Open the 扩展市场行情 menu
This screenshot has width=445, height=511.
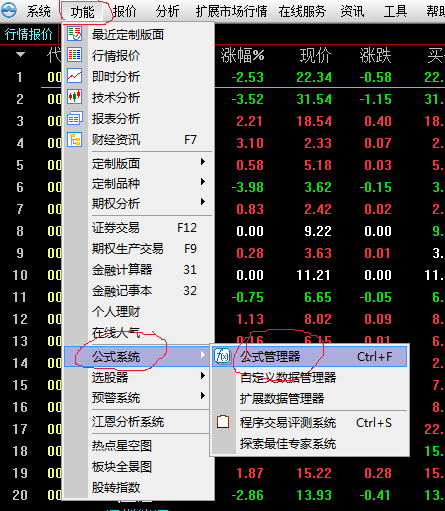click(231, 11)
